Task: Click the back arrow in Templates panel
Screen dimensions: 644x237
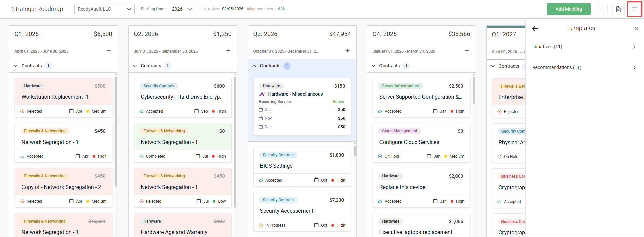Action: (x=535, y=29)
